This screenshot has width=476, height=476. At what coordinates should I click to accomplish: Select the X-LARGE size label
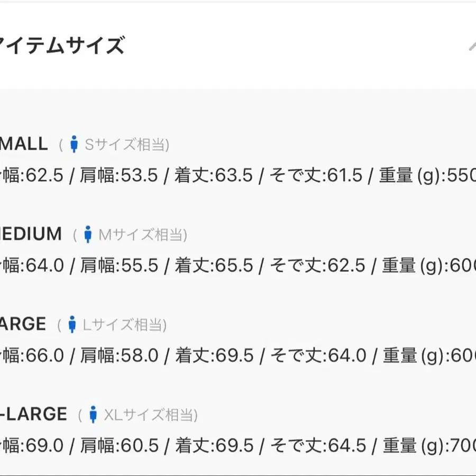pos(33,414)
